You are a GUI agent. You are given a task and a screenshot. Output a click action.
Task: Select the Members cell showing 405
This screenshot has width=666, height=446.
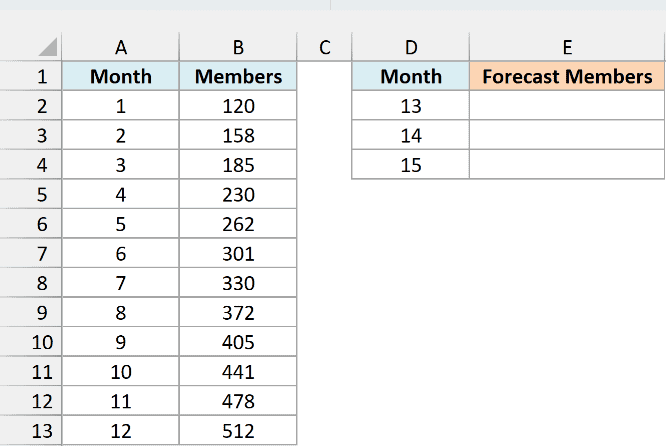pos(238,342)
